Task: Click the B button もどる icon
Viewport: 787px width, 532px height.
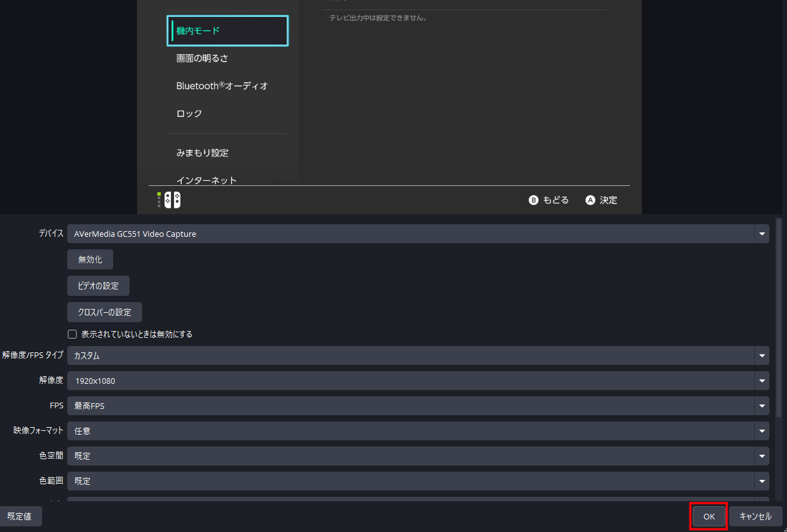Action: coord(534,200)
